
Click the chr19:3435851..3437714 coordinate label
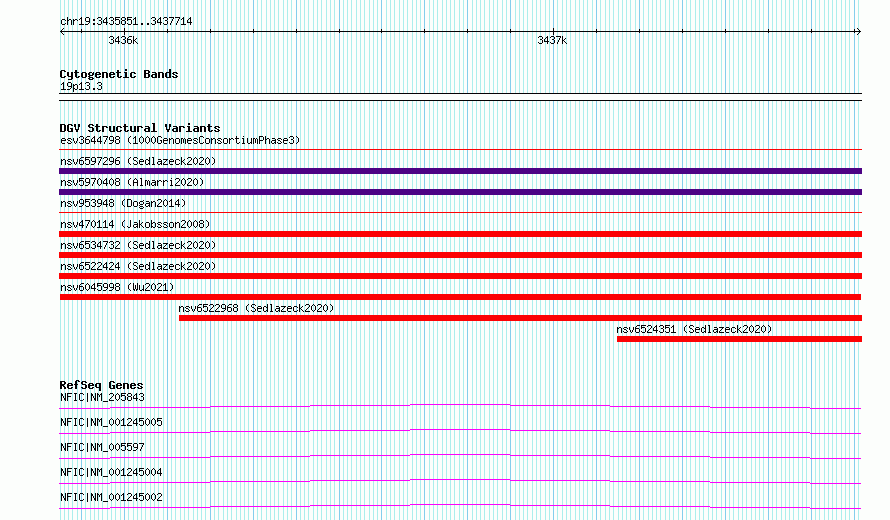click(x=126, y=21)
